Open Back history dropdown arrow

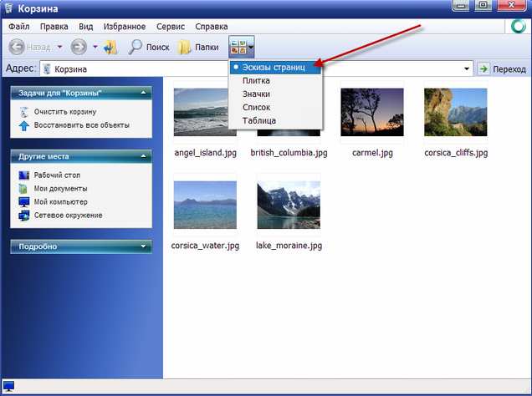(59, 47)
